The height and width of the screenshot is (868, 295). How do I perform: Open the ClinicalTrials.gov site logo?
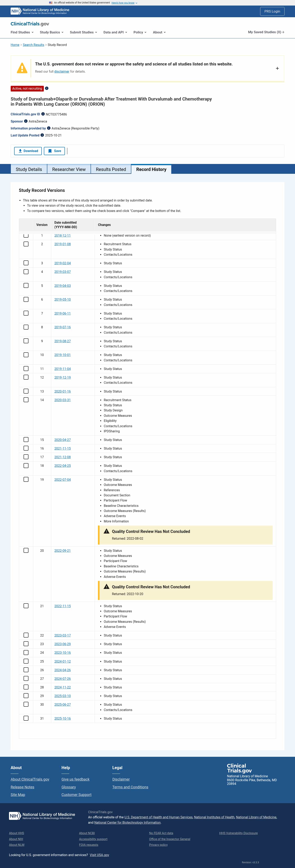coord(30,24)
